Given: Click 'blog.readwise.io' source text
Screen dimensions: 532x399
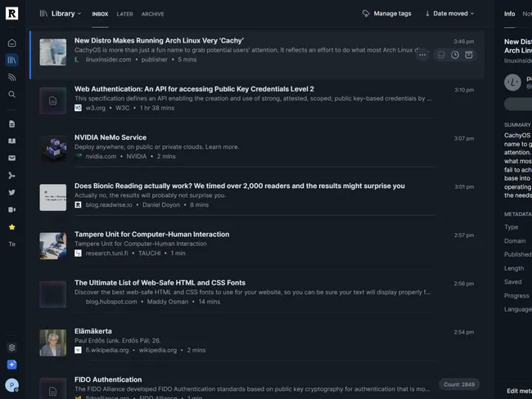Looking at the screenshot, I should click(x=109, y=204).
